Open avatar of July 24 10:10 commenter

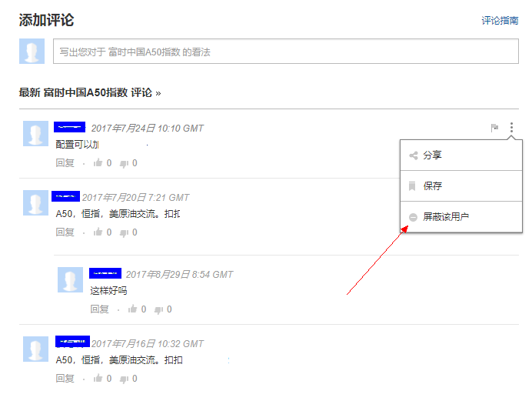(35, 133)
